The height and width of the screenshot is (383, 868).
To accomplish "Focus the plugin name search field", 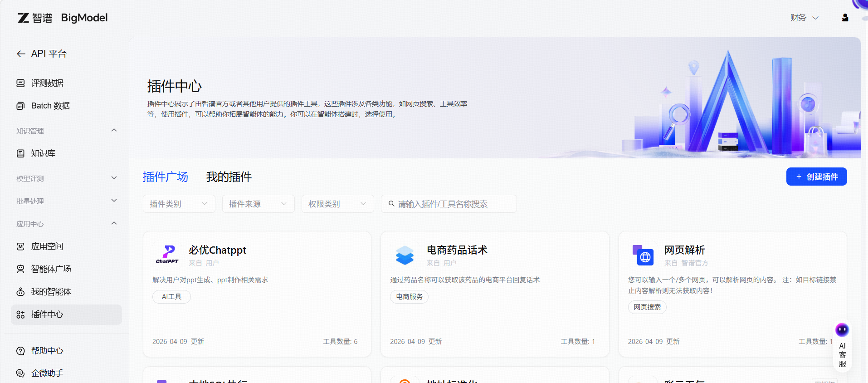I will [454, 204].
